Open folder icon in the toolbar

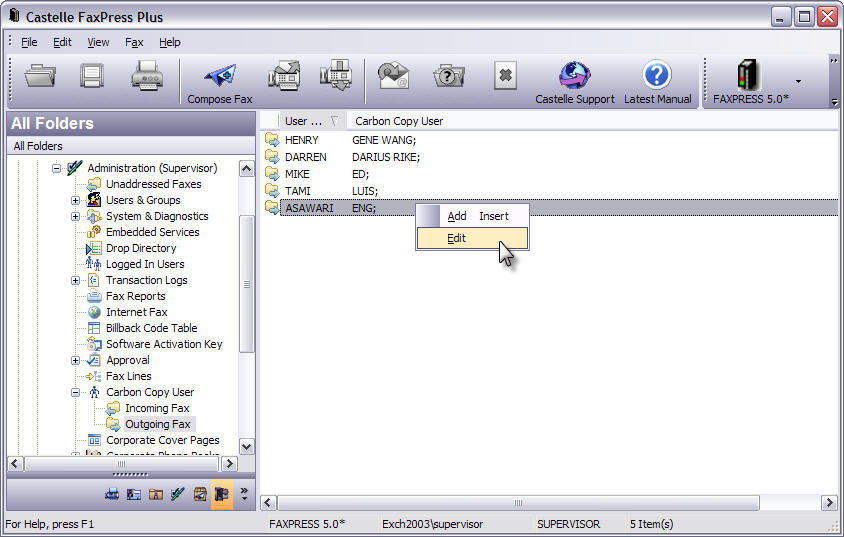40,75
